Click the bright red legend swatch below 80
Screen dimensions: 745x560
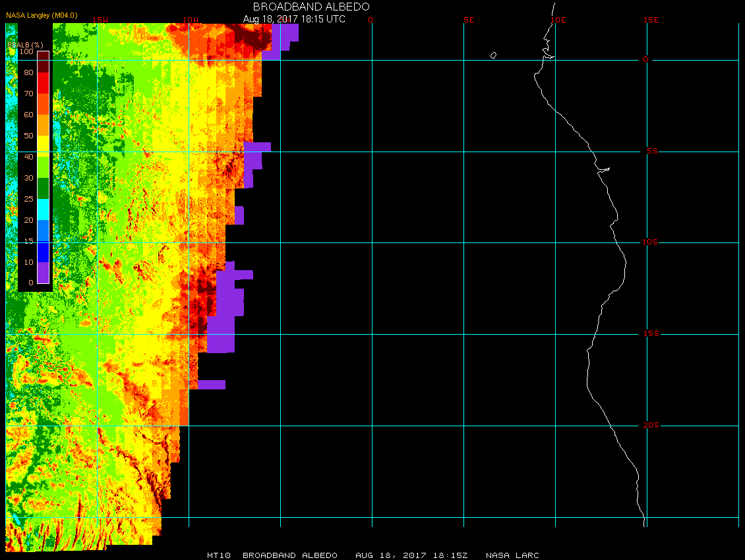(x=44, y=82)
